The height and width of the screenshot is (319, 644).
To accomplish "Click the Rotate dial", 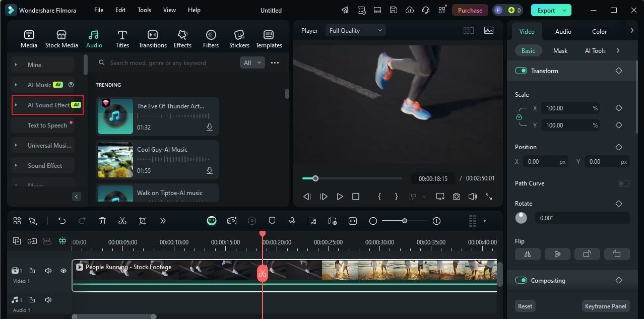I will (521, 218).
